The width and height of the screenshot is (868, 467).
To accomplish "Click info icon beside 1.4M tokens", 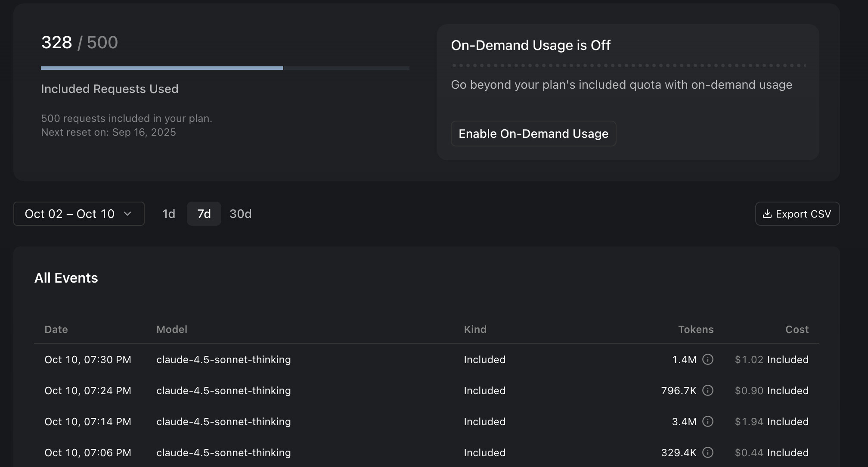I will [x=708, y=359].
